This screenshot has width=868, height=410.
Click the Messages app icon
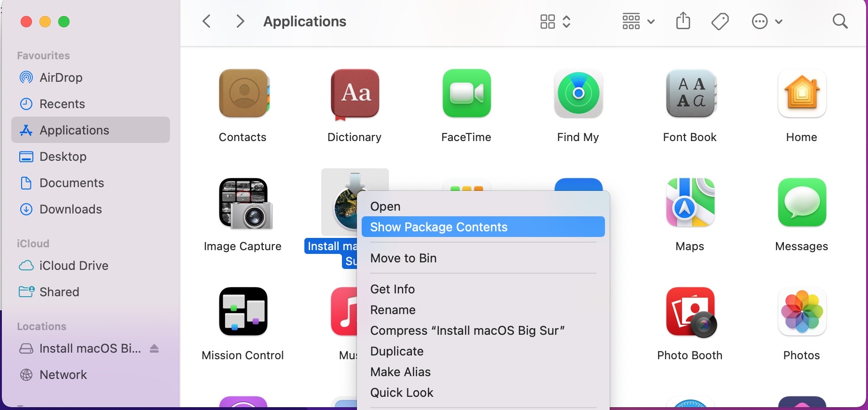pos(802,202)
